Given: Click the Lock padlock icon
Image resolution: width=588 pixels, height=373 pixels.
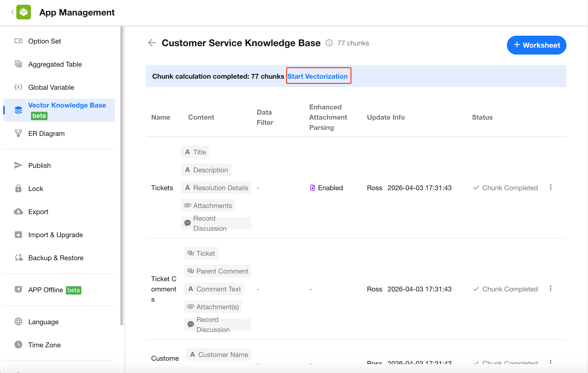Looking at the screenshot, I should [18, 188].
